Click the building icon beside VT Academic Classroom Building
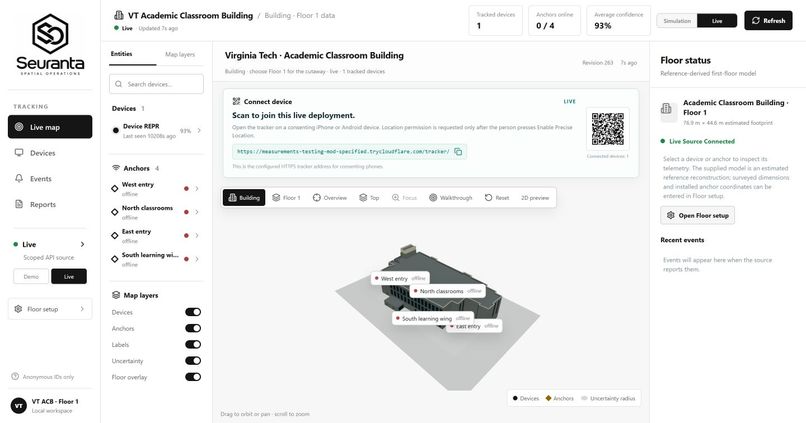 pos(119,15)
